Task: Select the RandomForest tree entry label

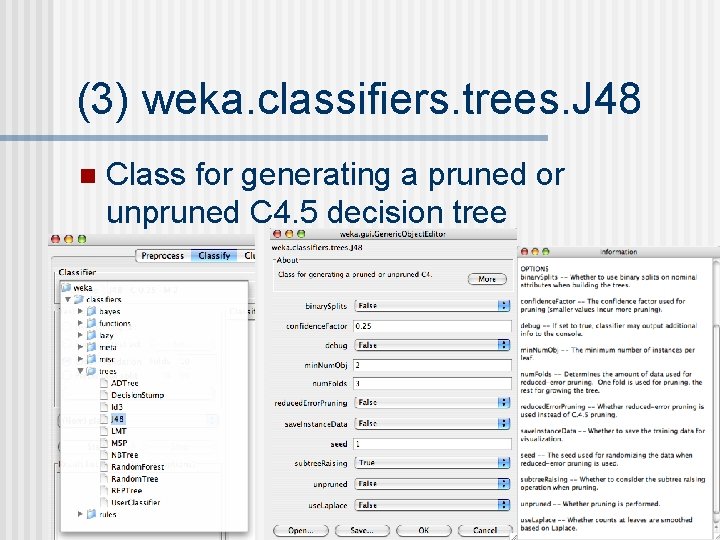Action: 137,467
